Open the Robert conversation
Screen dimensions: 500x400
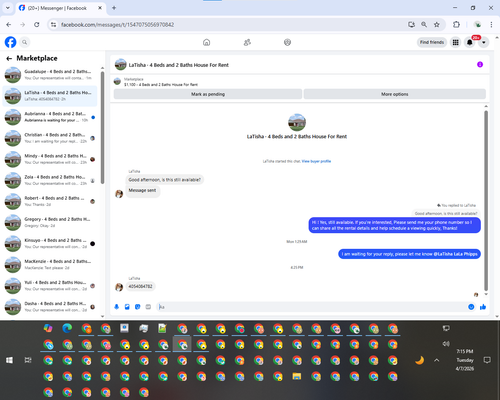50,201
